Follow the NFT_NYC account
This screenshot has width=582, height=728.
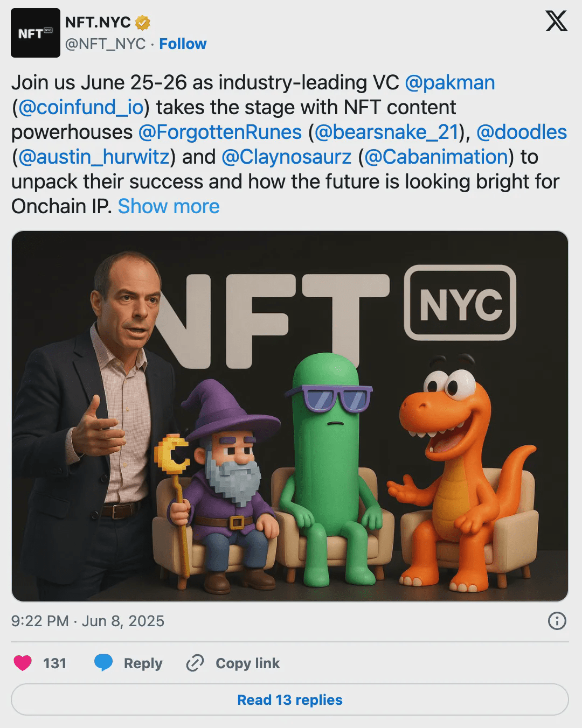[x=183, y=44]
